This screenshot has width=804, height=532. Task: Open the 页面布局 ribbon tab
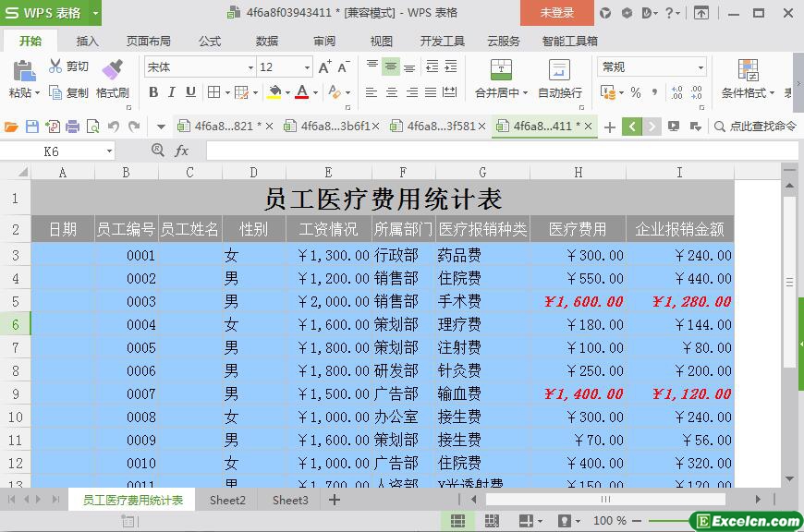tap(148, 41)
